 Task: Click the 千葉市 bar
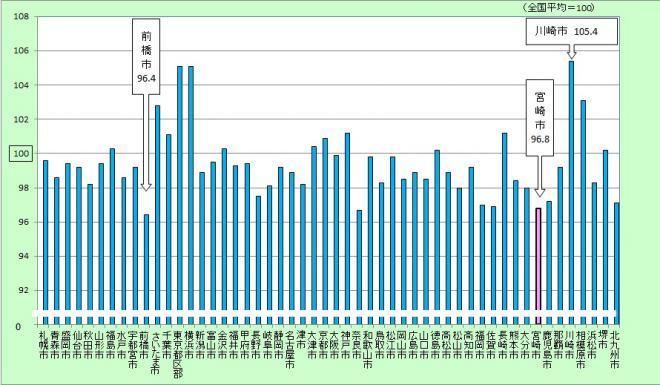[x=168, y=229]
